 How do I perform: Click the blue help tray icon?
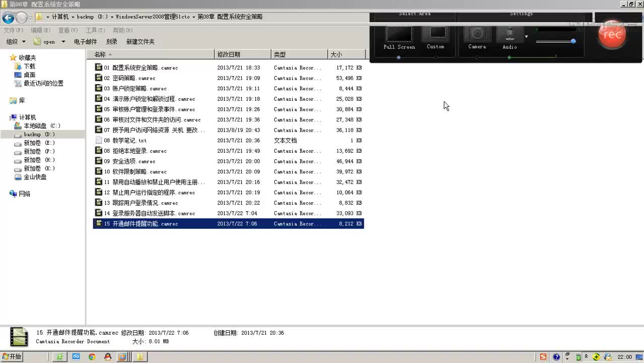click(x=556, y=357)
